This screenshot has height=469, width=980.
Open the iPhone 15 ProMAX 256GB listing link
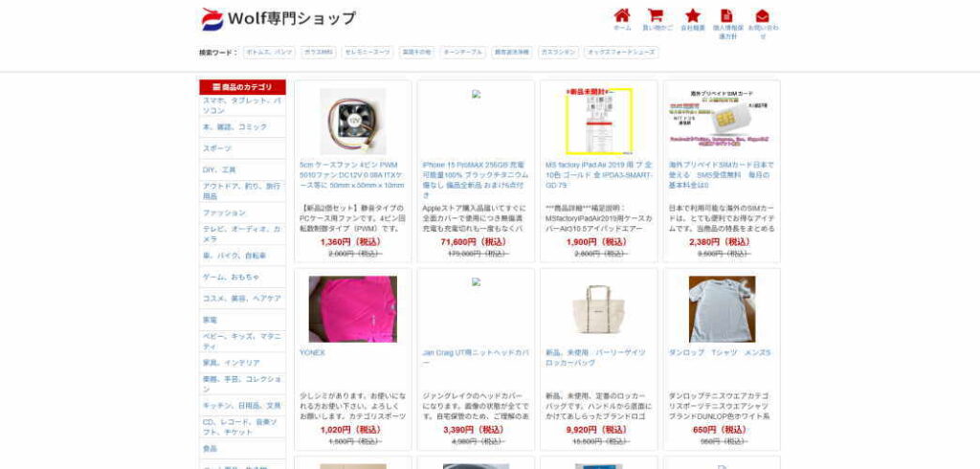pyautogui.click(x=476, y=180)
